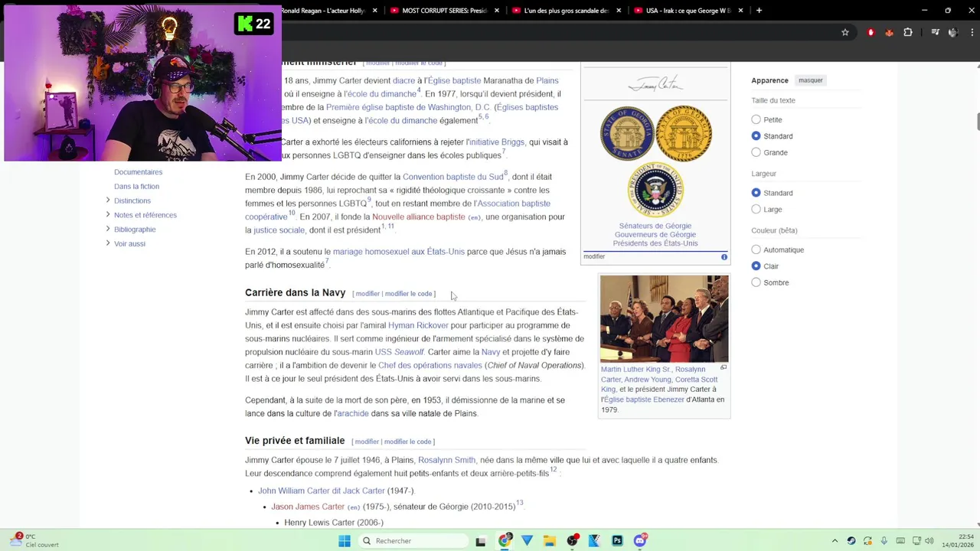The height and width of the screenshot is (551, 980).
Task: Click the Presidential seal image
Action: coord(655,190)
